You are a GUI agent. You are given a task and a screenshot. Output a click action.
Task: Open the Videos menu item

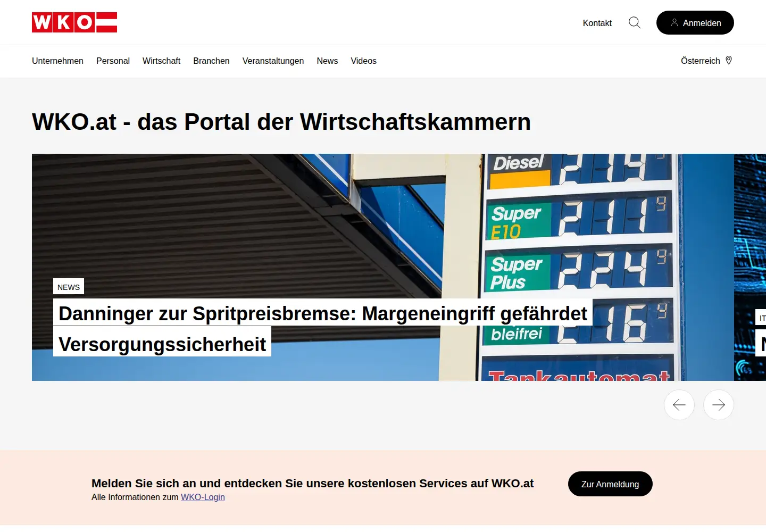(363, 61)
